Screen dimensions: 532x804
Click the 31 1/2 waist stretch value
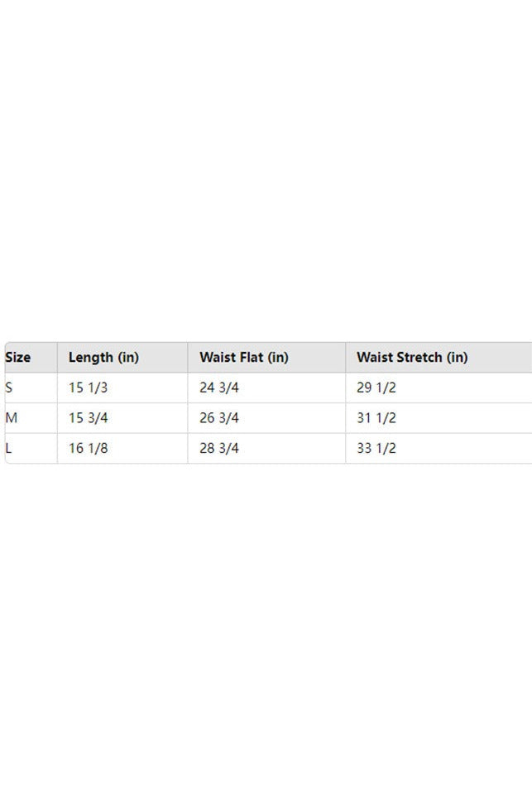(376, 418)
